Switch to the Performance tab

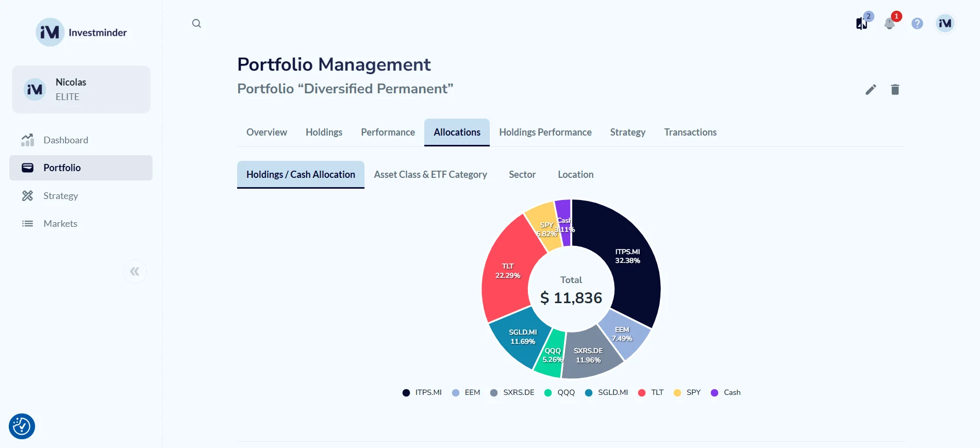point(388,132)
